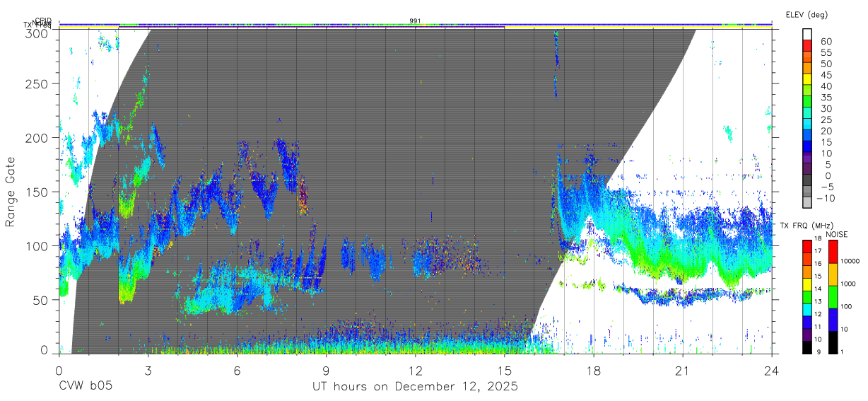Click the "50" range gate tick label
868x401 pixels.
40,300
